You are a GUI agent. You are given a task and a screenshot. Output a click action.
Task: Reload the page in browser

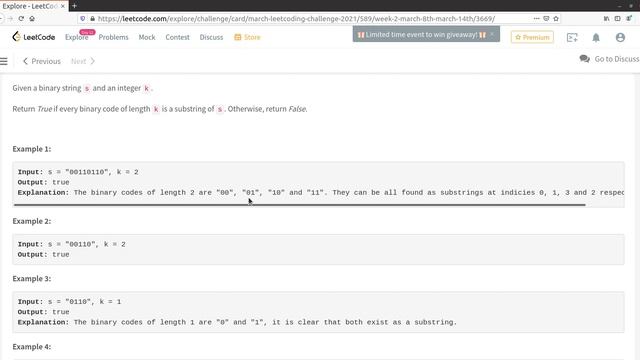click(21, 18)
